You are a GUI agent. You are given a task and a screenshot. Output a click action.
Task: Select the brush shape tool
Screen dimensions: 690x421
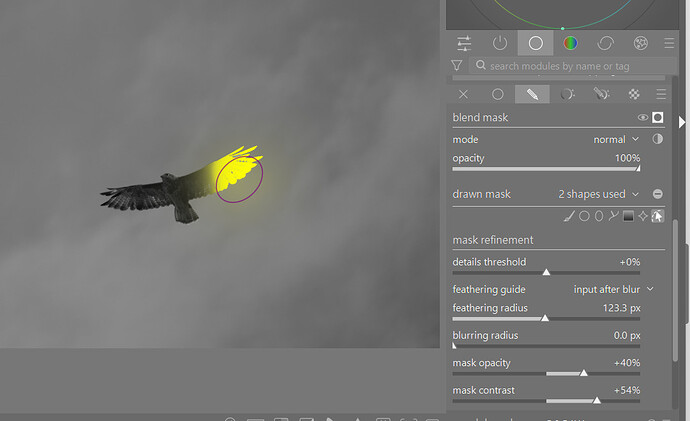click(569, 216)
